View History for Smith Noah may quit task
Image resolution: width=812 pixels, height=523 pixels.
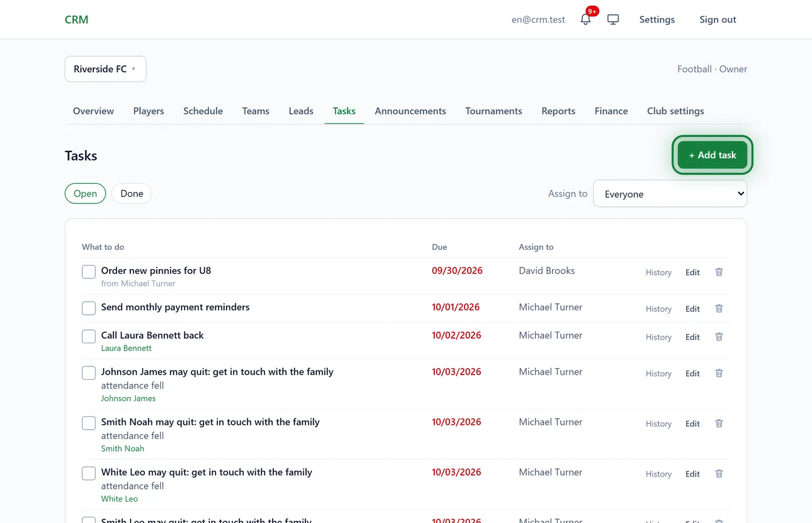[x=658, y=424]
